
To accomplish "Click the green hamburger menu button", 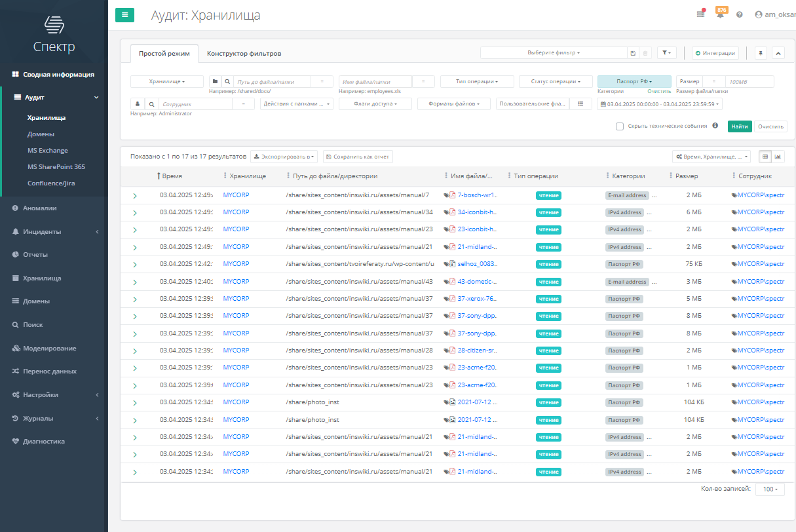I will pos(124,15).
